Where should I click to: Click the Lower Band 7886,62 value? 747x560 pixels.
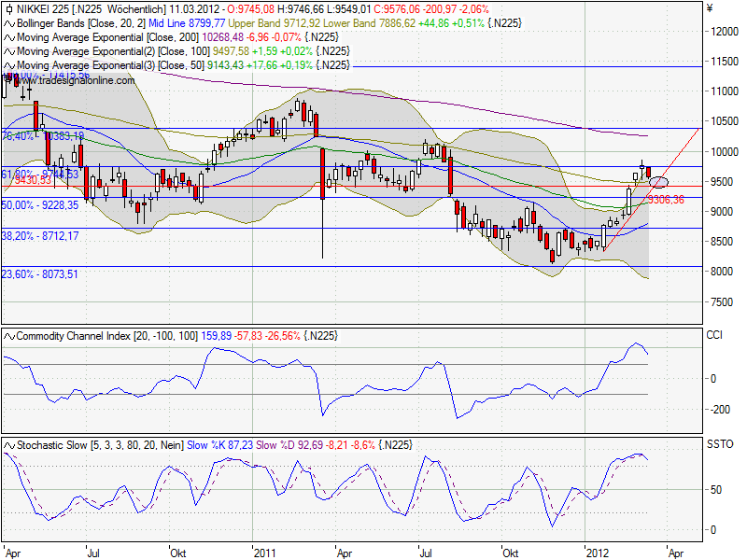click(370, 23)
